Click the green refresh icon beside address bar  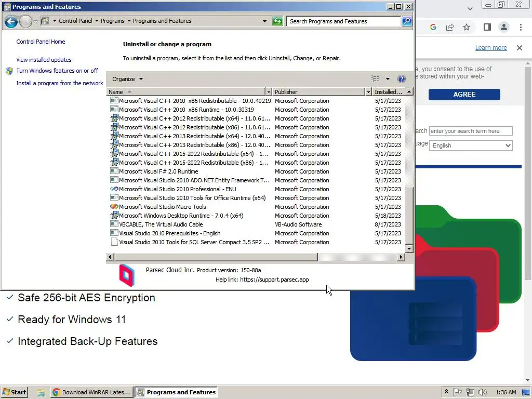(x=277, y=21)
